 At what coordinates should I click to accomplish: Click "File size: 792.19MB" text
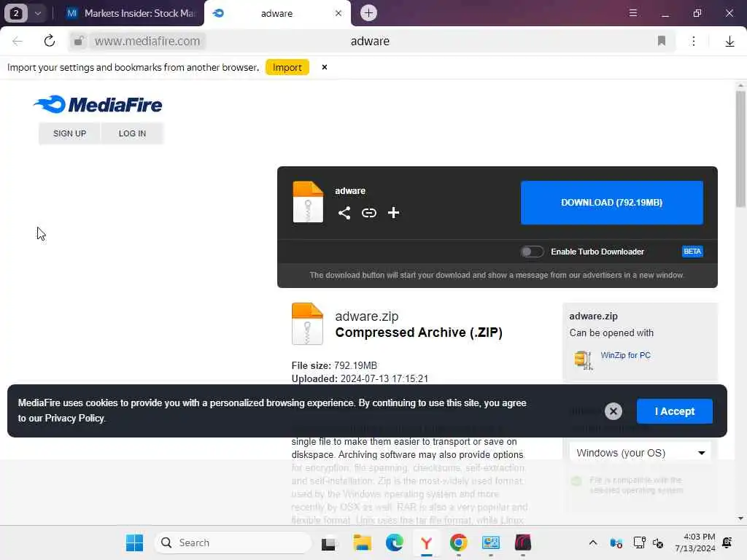click(x=334, y=365)
